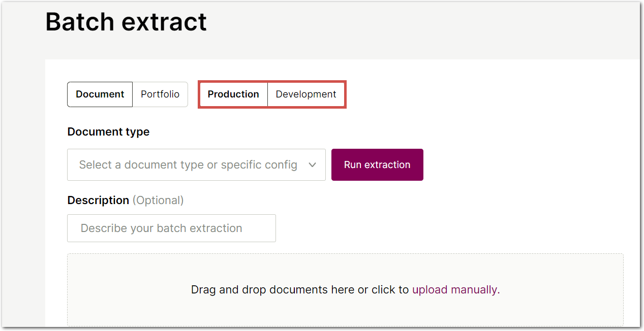Click the 'Document type' field label
The height and width of the screenshot is (331, 644).
click(x=108, y=132)
